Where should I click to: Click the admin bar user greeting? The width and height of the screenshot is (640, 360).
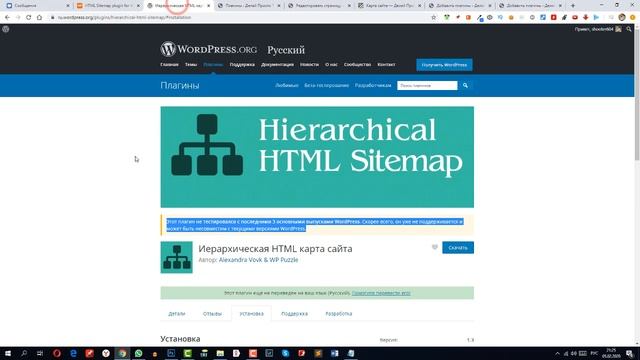pyautogui.click(x=594, y=29)
